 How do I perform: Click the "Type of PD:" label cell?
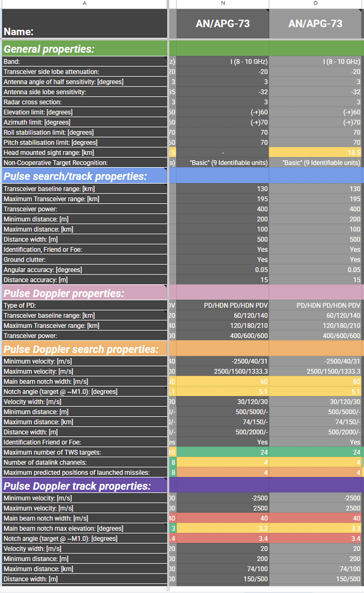pyautogui.click(x=84, y=305)
